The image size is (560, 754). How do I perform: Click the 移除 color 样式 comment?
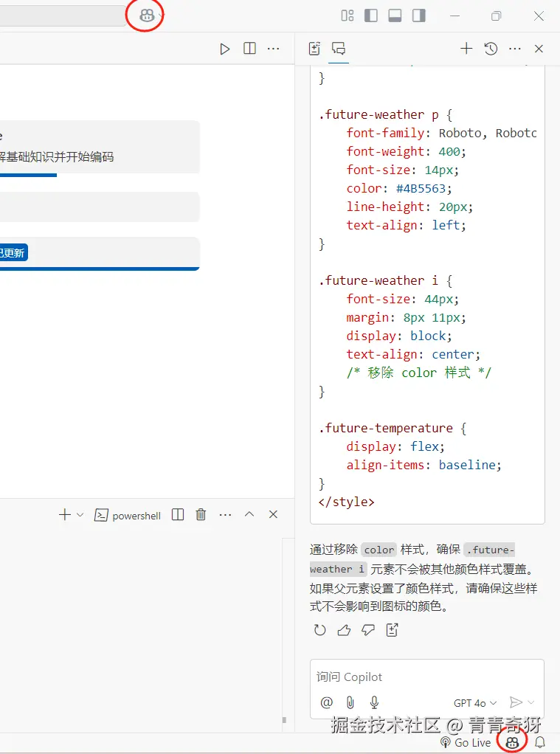[418, 373]
